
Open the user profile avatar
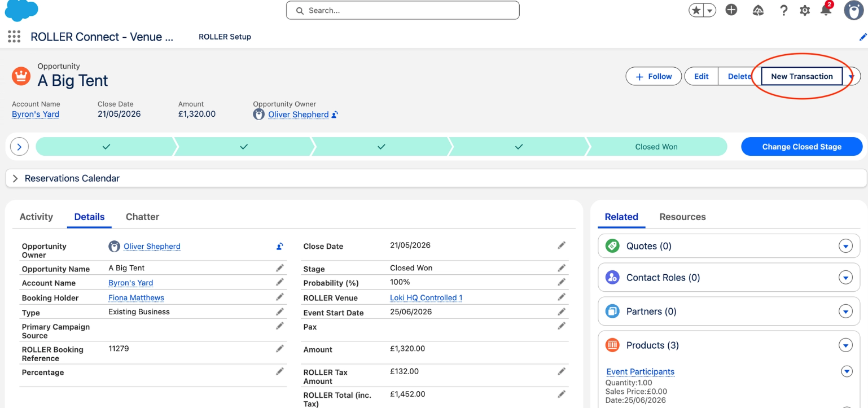(853, 10)
